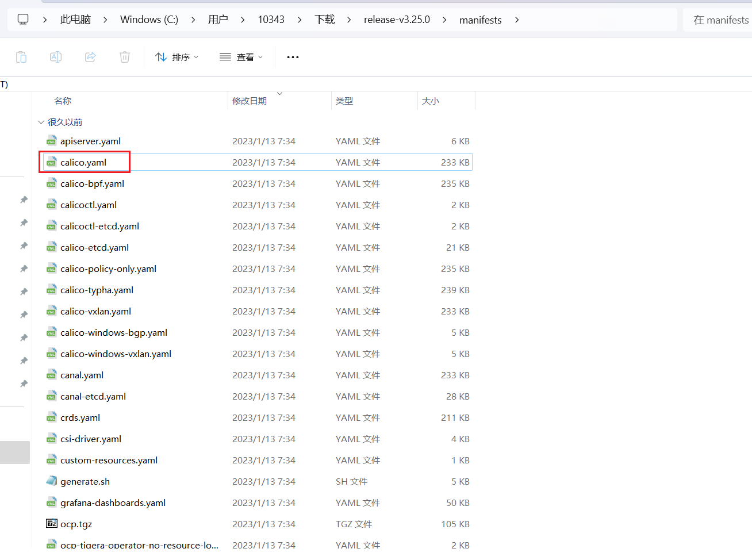Click the file icon next to crds.yaml
Screen dimensions: 752x560
pos(51,417)
